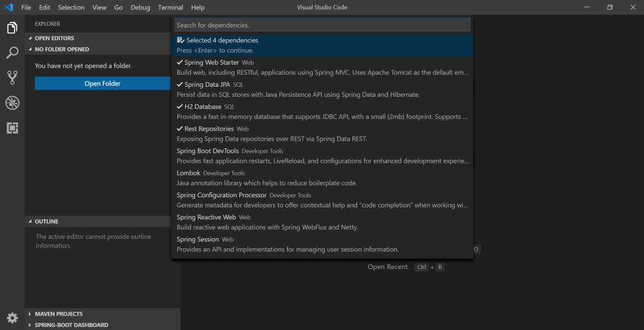
Task: Select Spring Session dependency
Action: pos(322,245)
